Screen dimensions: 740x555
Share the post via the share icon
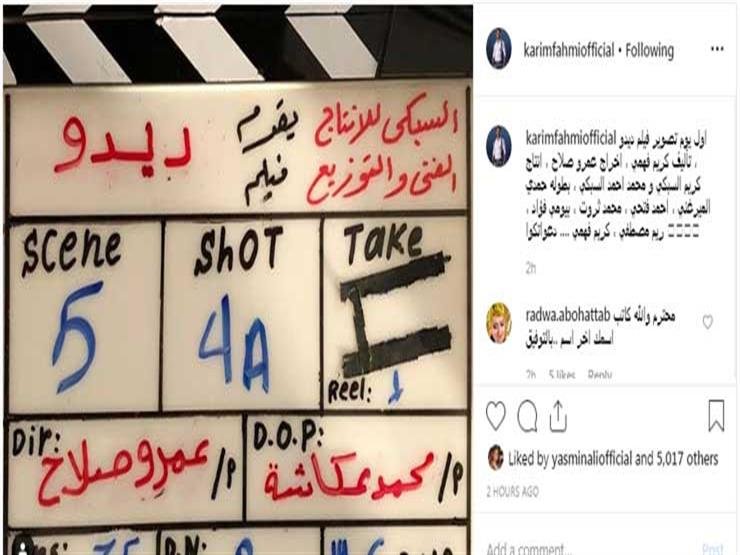tap(558, 416)
